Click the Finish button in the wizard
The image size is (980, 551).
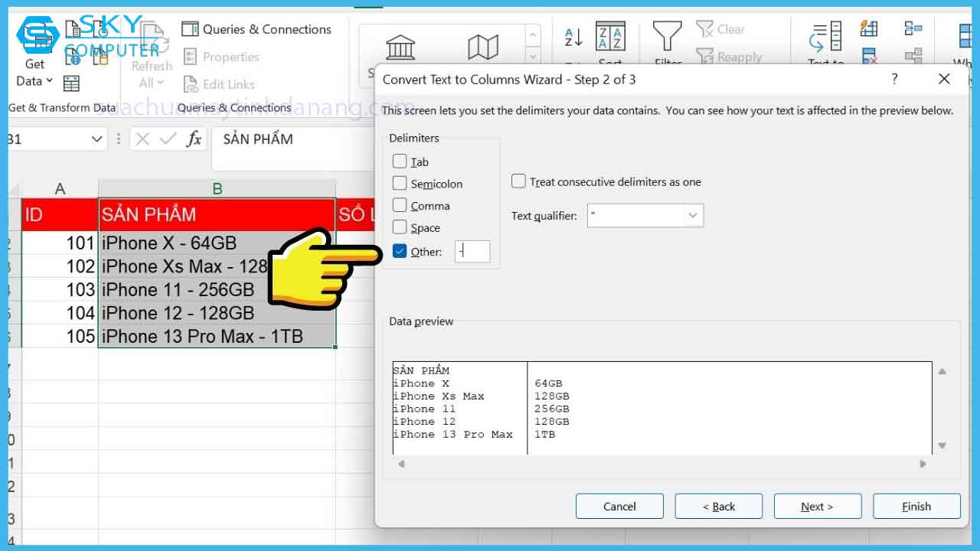(916, 507)
